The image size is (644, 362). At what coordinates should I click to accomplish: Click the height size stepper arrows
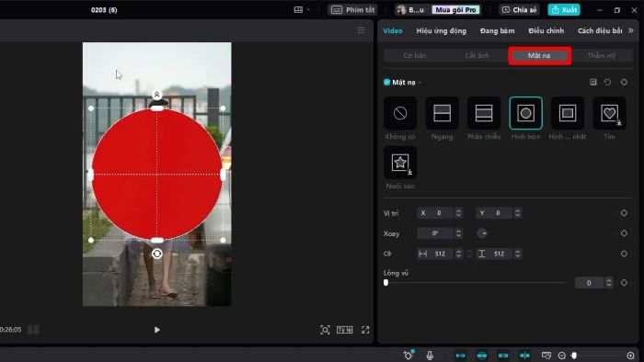(x=517, y=254)
